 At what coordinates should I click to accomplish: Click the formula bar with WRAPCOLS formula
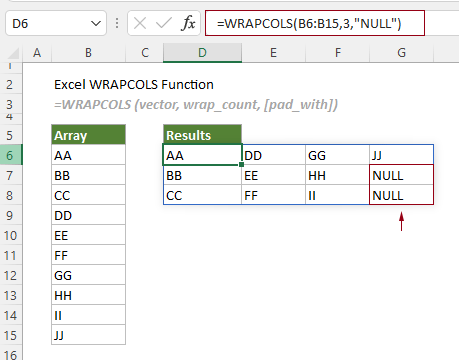(x=315, y=23)
